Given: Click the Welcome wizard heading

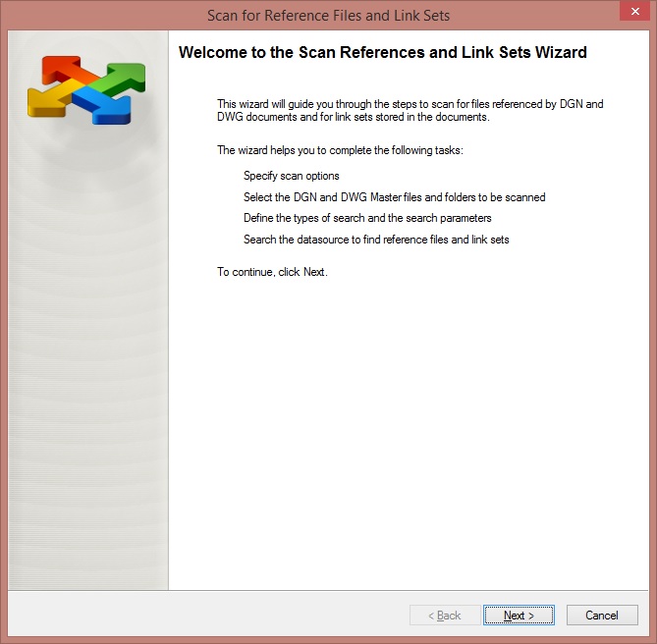Looking at the screenshot, I should click(x=383, y=52).
